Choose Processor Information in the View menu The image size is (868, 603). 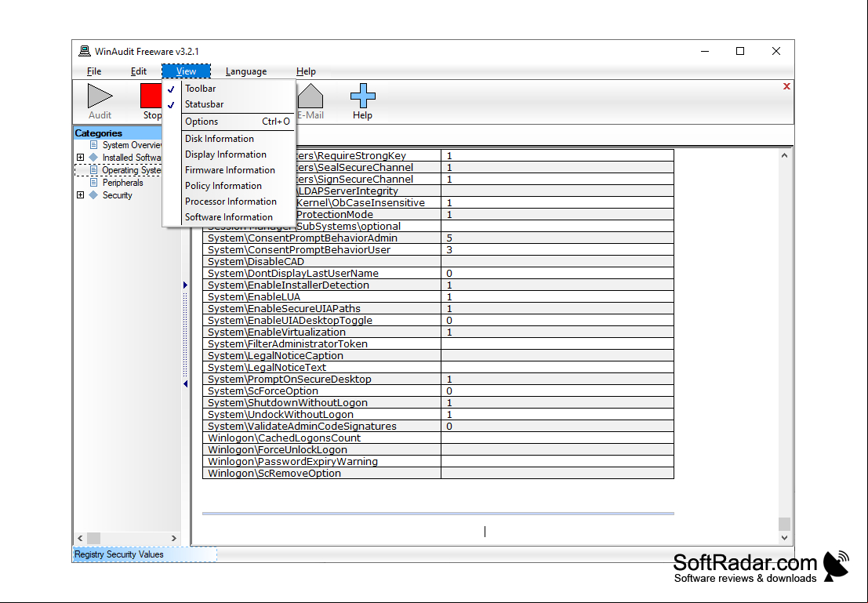(229, 202)
